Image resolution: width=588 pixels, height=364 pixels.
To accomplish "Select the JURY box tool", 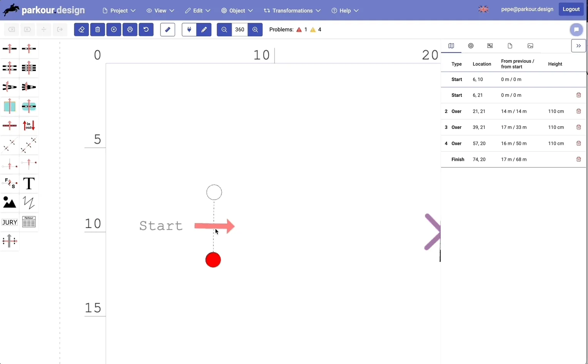I will (x=10, y=222).
